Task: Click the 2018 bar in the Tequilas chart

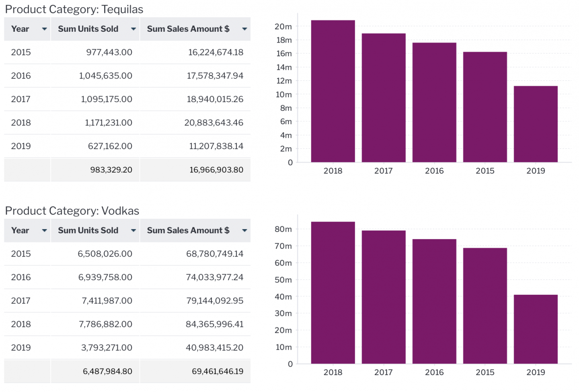Action: click(333, 91)
